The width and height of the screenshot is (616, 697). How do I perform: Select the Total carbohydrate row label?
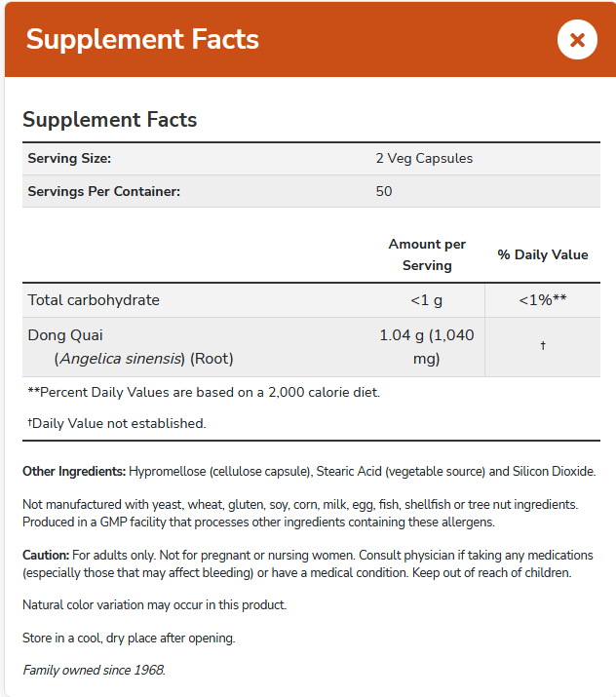94,300
